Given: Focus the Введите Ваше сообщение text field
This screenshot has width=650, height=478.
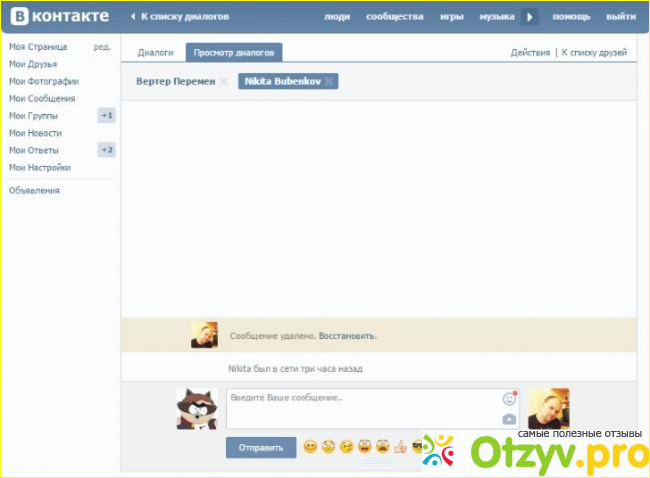Looking at the screenshot, I should click(x=360, y=408).
